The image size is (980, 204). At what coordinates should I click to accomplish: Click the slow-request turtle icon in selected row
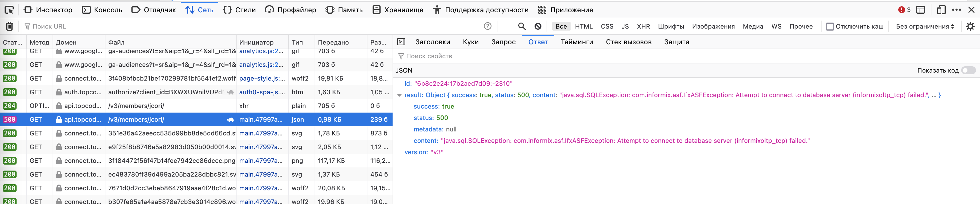pos(230,119)
